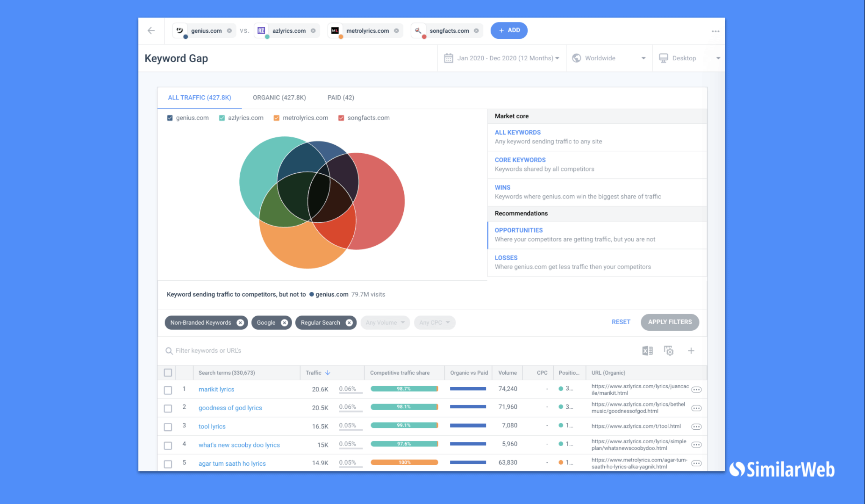Screen dimensions: 865x504
Task: Open row options for goodness of god URL
Action: click(696, 408)
